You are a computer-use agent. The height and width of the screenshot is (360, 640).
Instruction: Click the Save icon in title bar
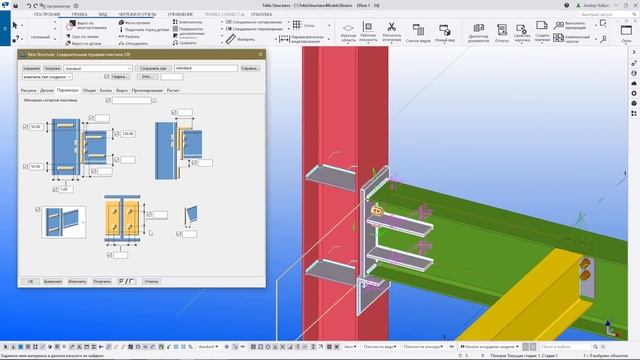pos(16,6)
